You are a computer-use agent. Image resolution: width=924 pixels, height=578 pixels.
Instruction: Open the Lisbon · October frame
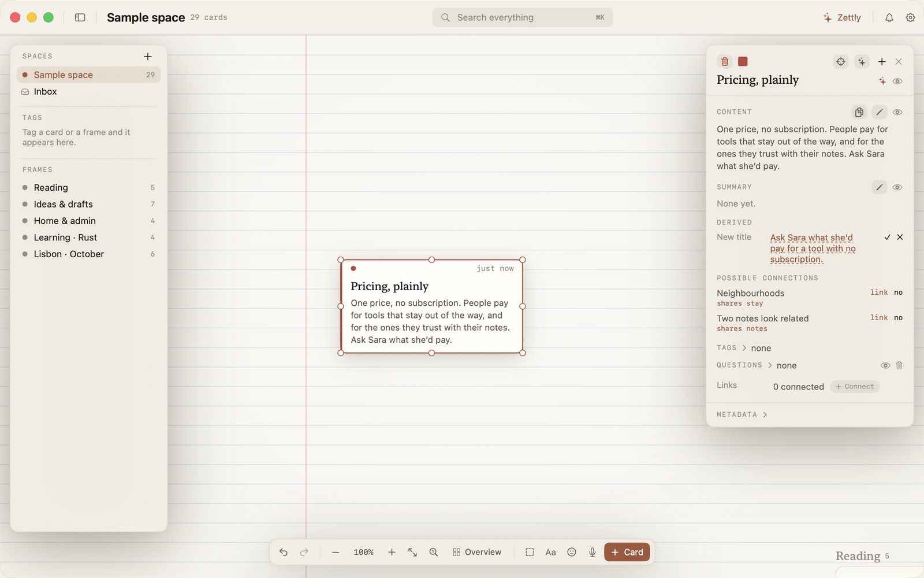click(x=89, y=254)
